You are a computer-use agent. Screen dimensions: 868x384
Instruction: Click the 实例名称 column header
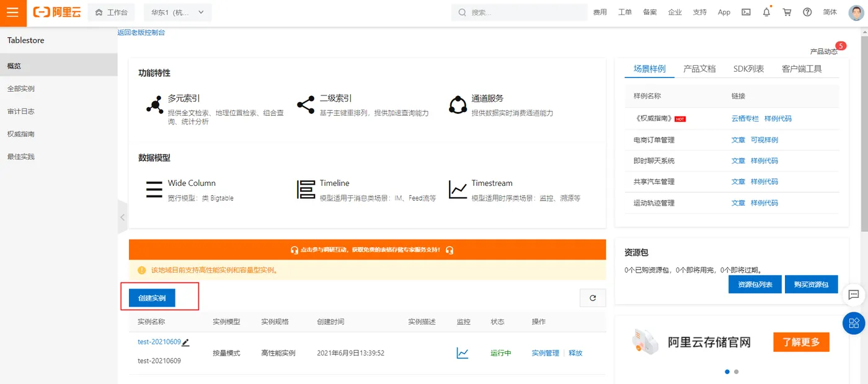point(151,321)
